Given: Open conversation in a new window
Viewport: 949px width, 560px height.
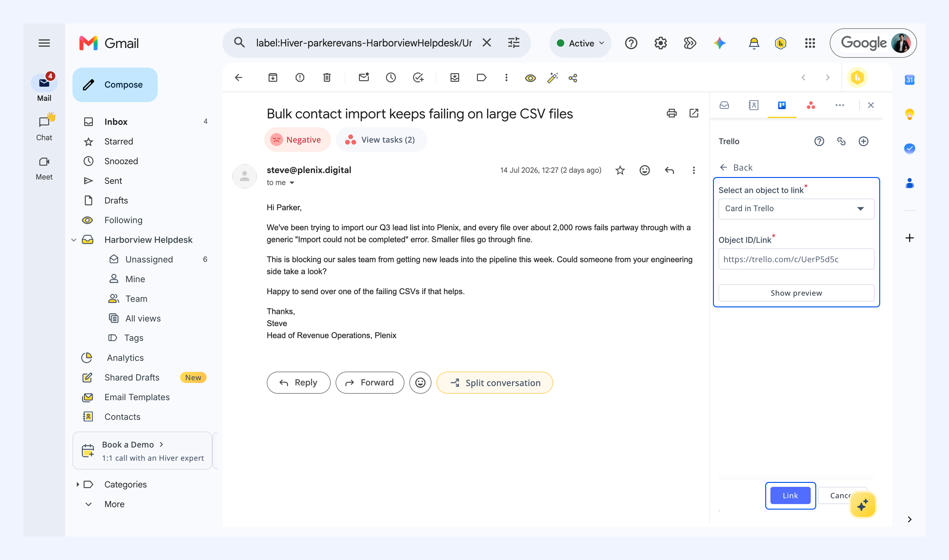Looking at the screenshot, I should 694,113.
